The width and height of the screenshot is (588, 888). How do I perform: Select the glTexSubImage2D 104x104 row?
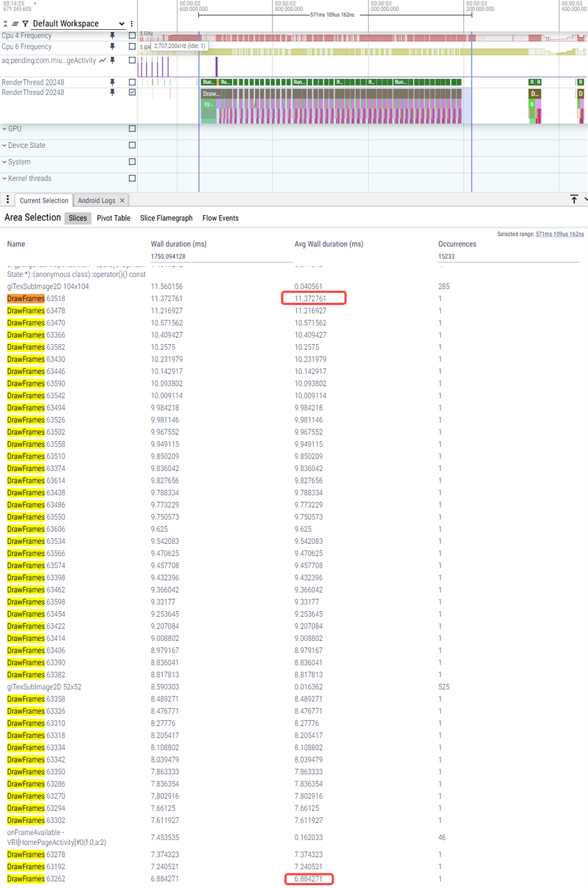(x=294, y=287)
